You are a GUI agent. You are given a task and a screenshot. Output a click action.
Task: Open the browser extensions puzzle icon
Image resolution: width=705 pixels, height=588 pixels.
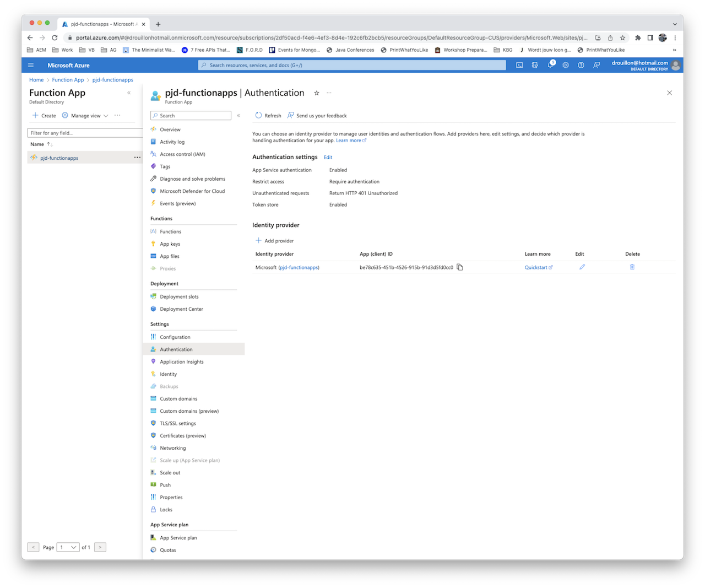(638, 38)
